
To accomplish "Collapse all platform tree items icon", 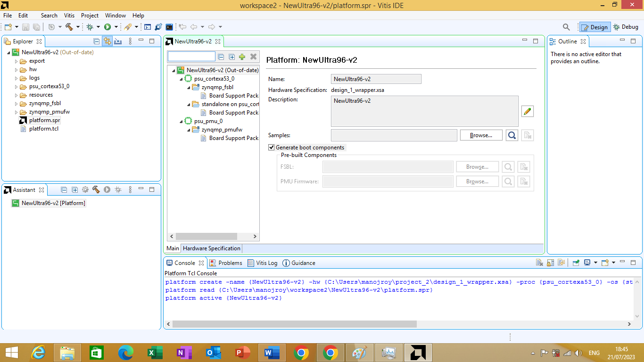I will (x=221, y=57).
